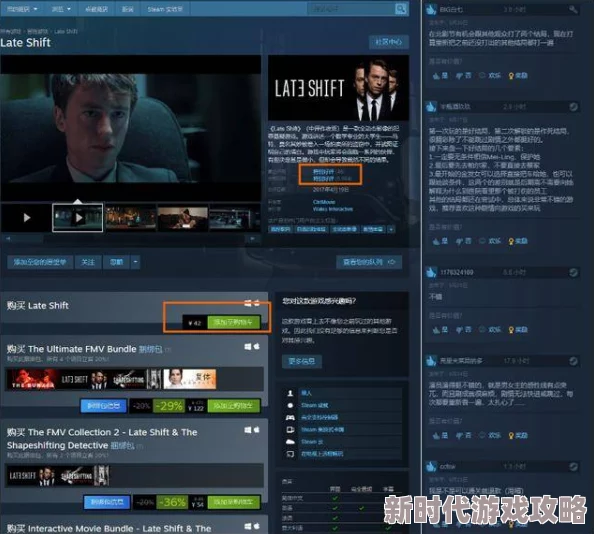Click Windows icon in Interactive Movie Bundle row

pyautogui.click(x=248, y=526)
